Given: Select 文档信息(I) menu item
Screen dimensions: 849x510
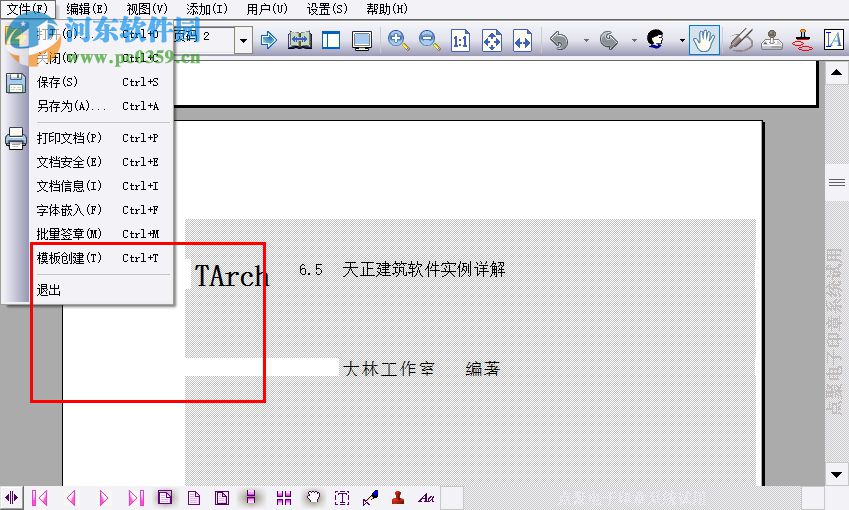Looking at the screenshot, I should pos(101,186).
